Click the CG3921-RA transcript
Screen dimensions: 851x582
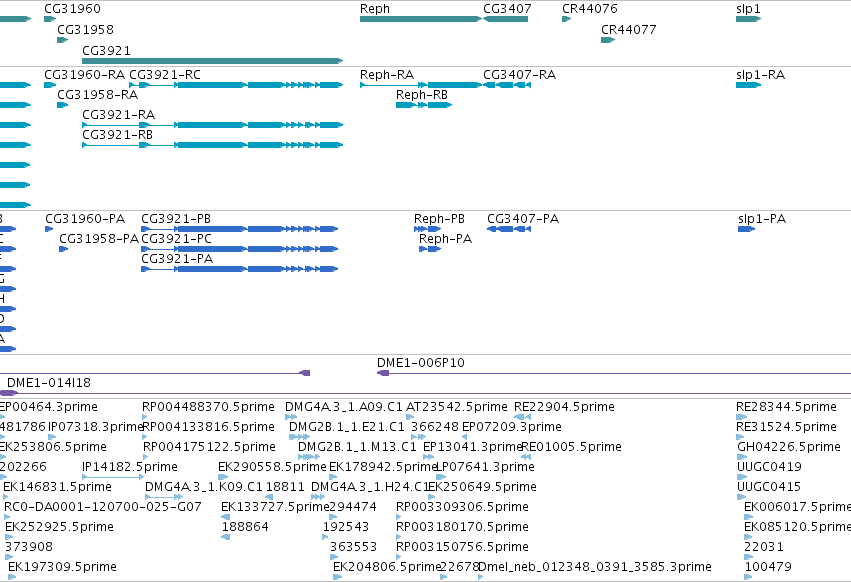click(x=212, y=125)
